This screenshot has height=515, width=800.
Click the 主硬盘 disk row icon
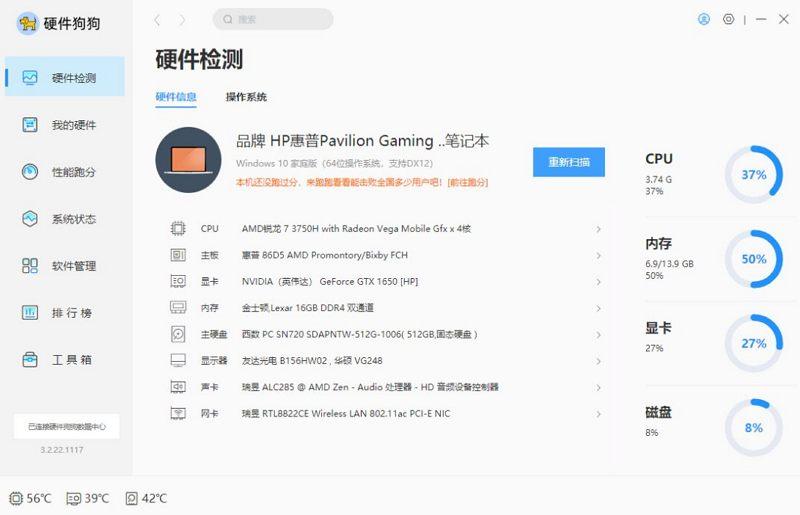[178, 334]
